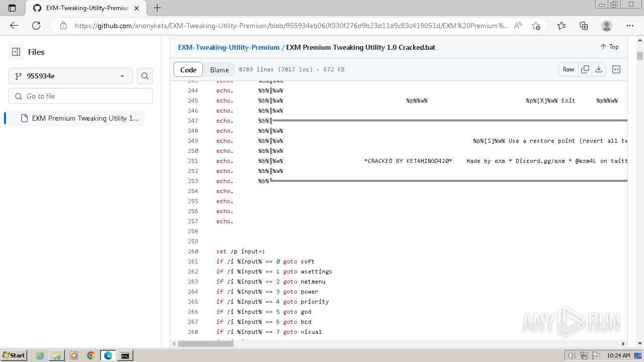
Task: Open EXM-Tweaking-Utility-Premium repository link
Action: coord(229,47)
